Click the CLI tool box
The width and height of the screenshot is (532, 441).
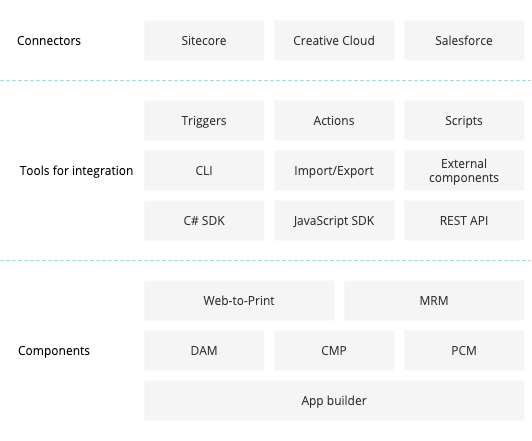[x=204, y=171]
